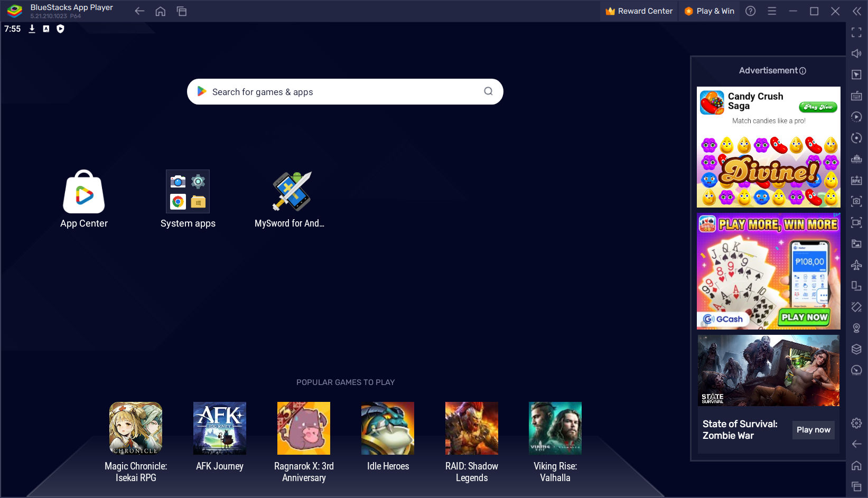This screenshot has height=498, width=868.
Task: Click the shield icon in status bar
Action: coord(60,29)
